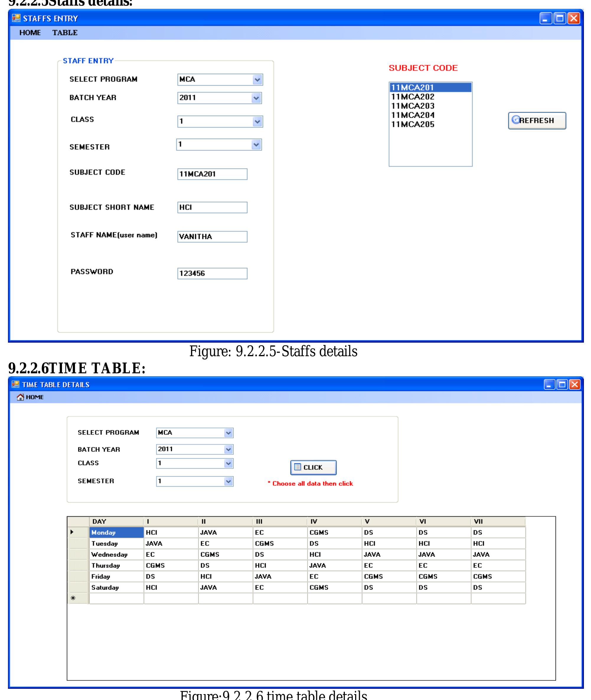Select 11MCA203 in subject code list

click(x=430, y=106)
